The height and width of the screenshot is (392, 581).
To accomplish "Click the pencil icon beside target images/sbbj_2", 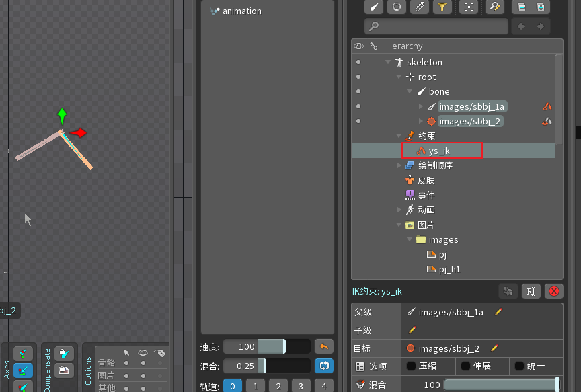I will tap(494, 348).
